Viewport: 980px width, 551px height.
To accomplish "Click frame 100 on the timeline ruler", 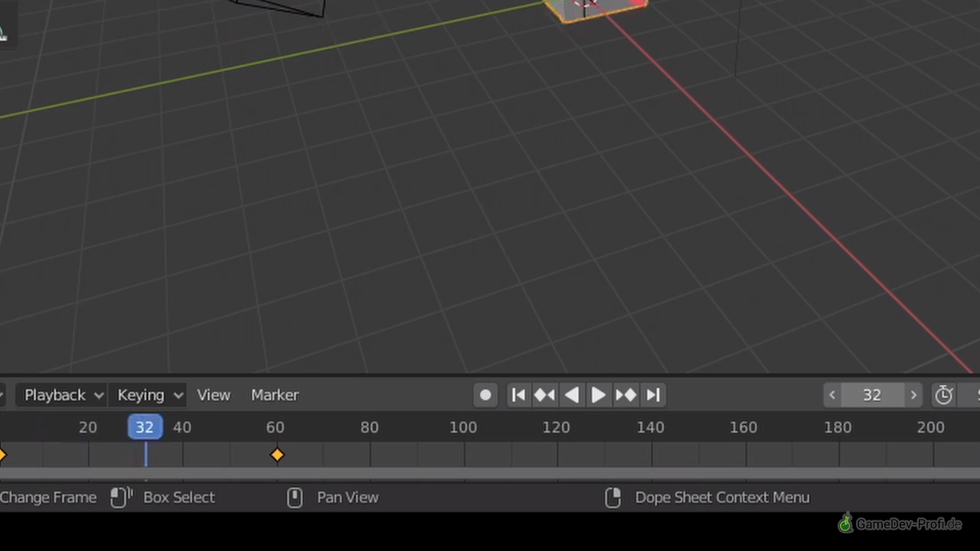I will (x=462, y=427).
